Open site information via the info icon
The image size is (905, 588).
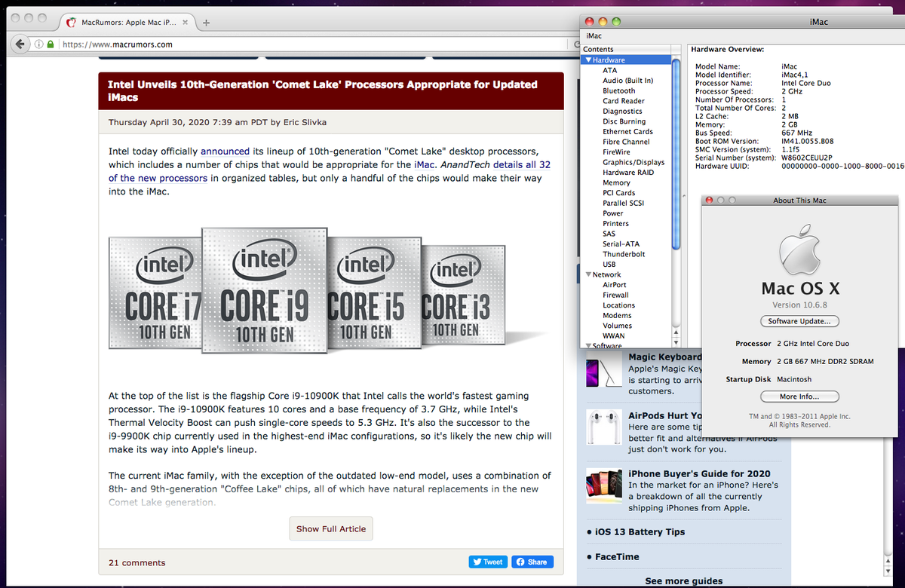point(38,44)
